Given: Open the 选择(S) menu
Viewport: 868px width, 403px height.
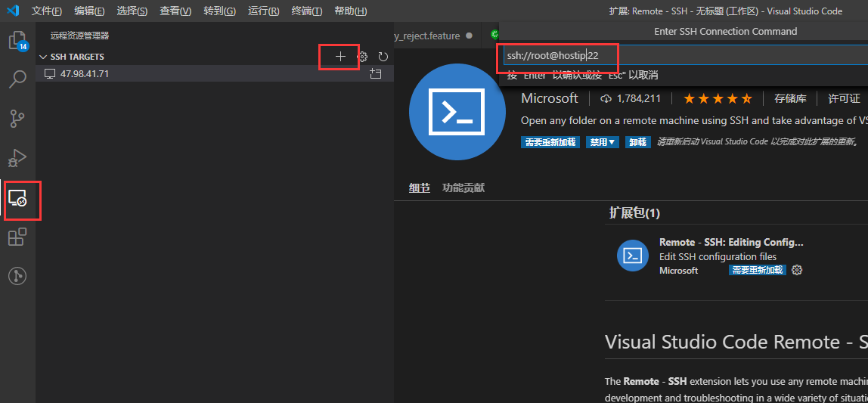Looking at the screenshot, I should [132, 11].
